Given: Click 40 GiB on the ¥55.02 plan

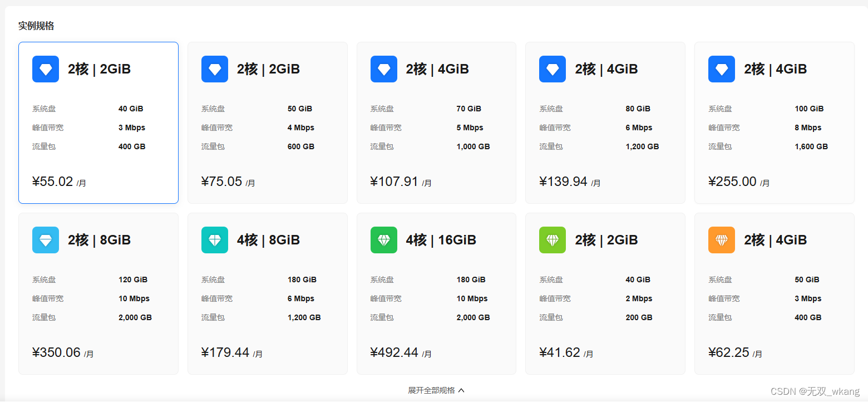Looking at the screenshot, I should [131, 109].
